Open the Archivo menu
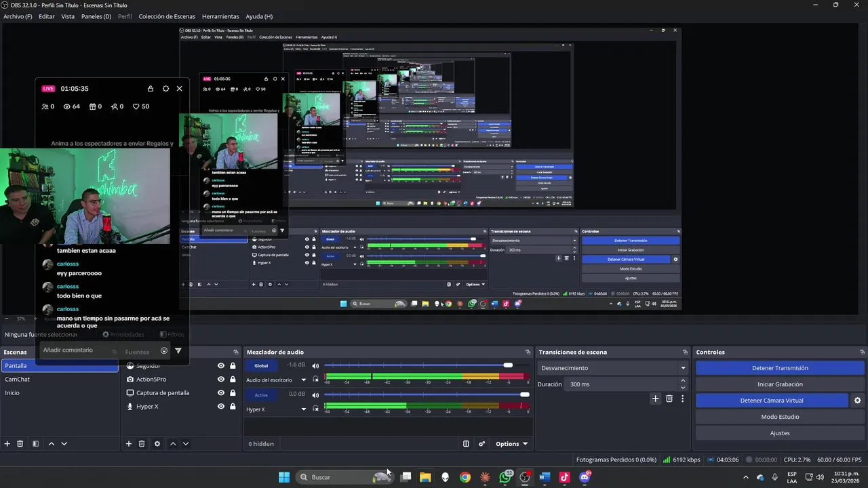The width and height of the screenshot is (868, 488). pos(18,16)
